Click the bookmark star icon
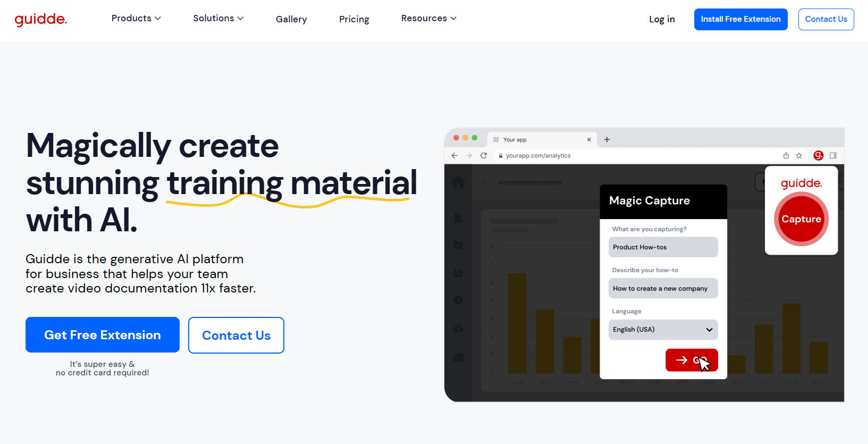This screenshot has height=444, width=868. point(799,155)
